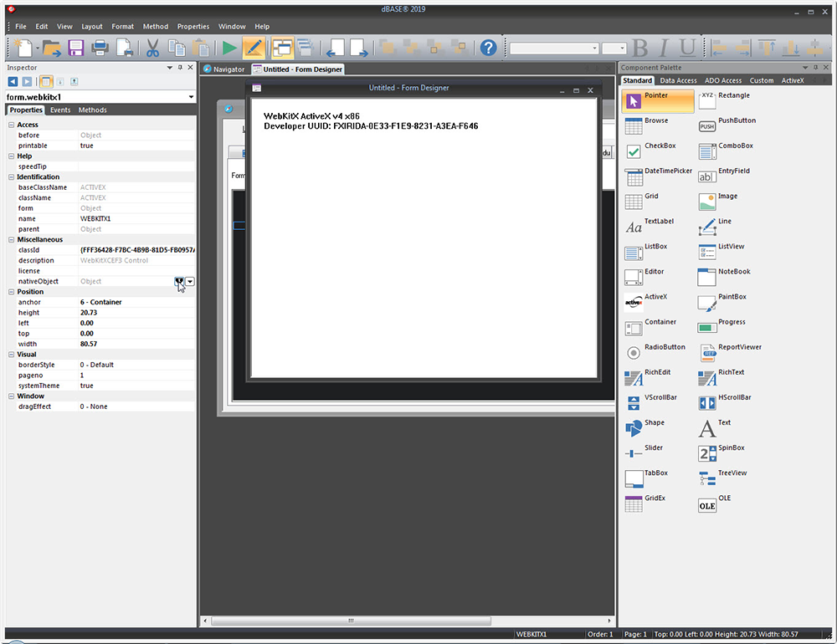The image size is (837, 644).
Task: Open the font size combo box
Action: click(x=614, y=49)
